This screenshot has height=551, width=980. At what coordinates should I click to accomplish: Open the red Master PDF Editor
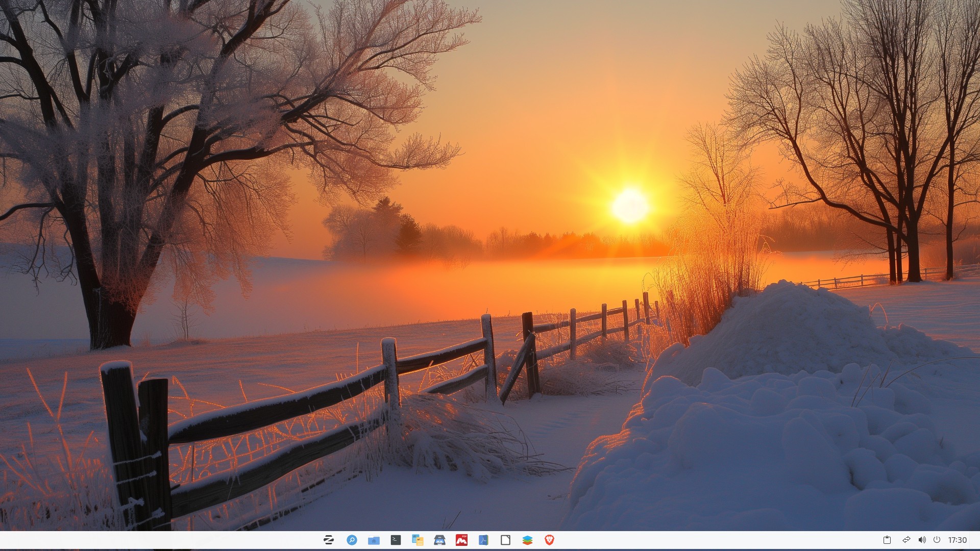(461, 540)
